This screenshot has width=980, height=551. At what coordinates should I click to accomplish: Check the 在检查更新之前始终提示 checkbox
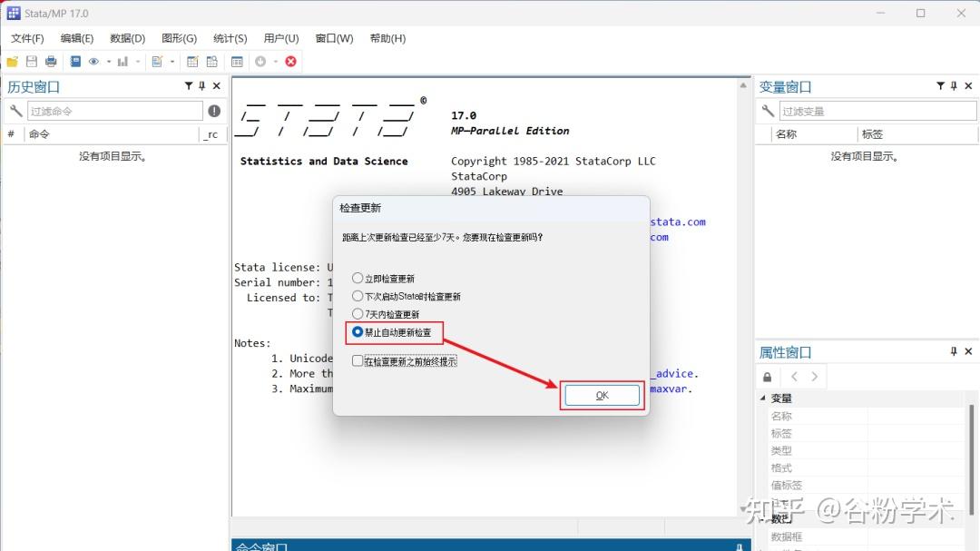pyautogui.click(x=358, y=359)
